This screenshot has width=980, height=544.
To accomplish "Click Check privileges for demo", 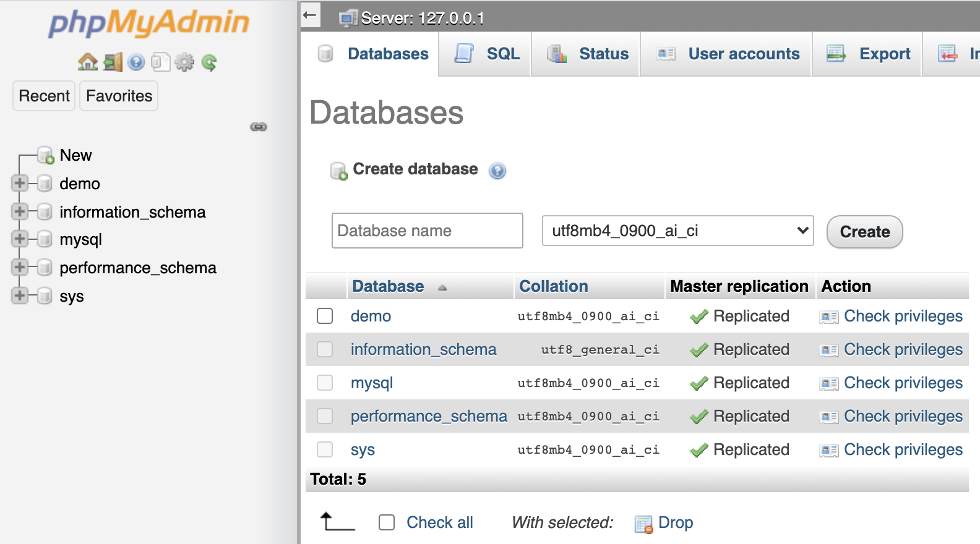I will 903,317.
